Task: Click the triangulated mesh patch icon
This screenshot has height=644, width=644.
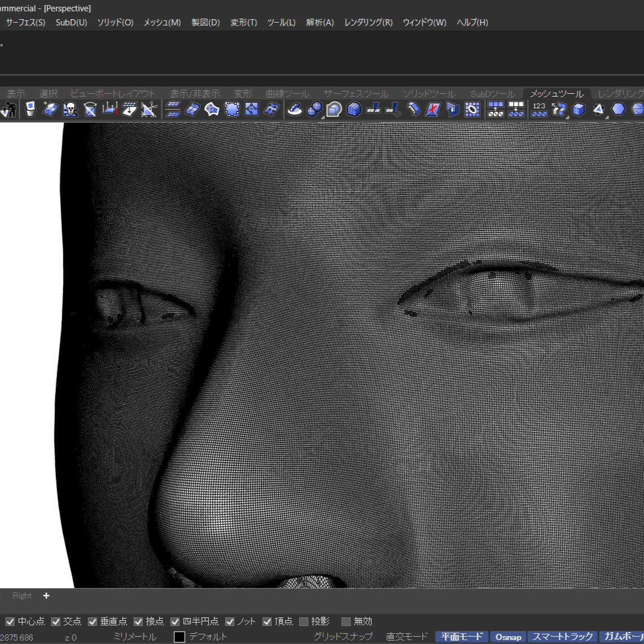Action: point(212,110)
